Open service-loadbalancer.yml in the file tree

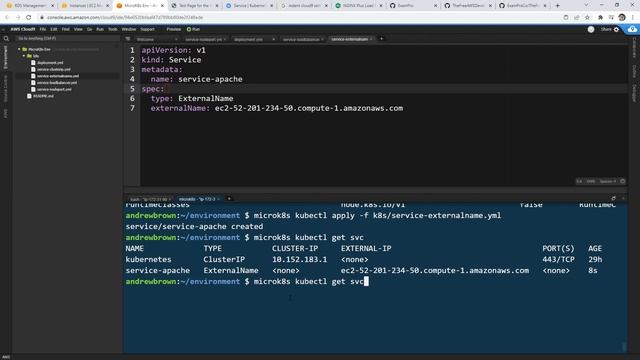point(57,83)
